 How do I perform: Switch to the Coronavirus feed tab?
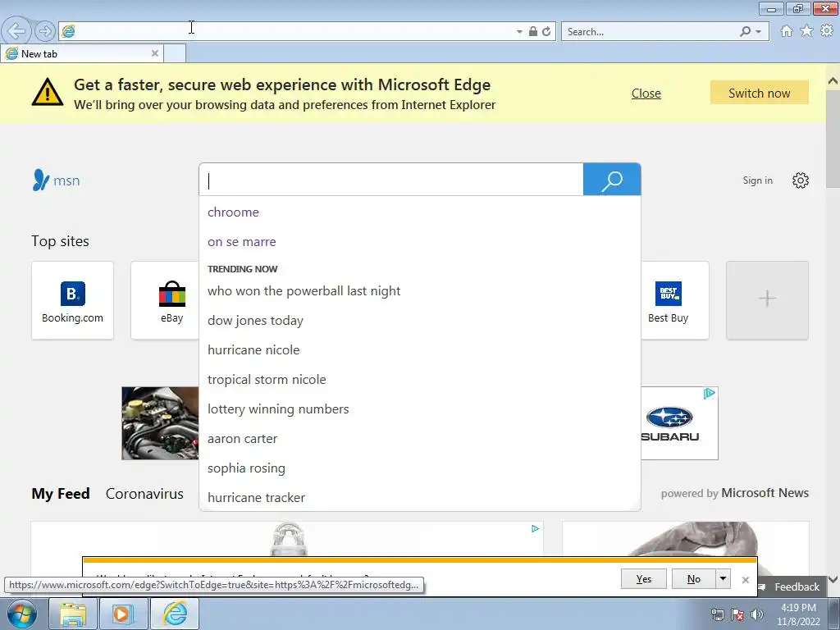point(144,493)
